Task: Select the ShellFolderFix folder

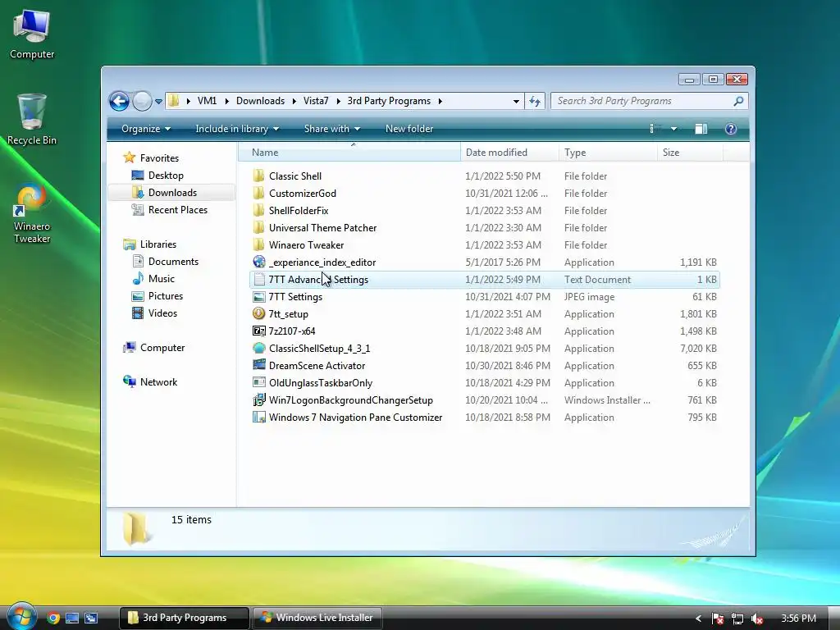Action: tap(485, 211)
